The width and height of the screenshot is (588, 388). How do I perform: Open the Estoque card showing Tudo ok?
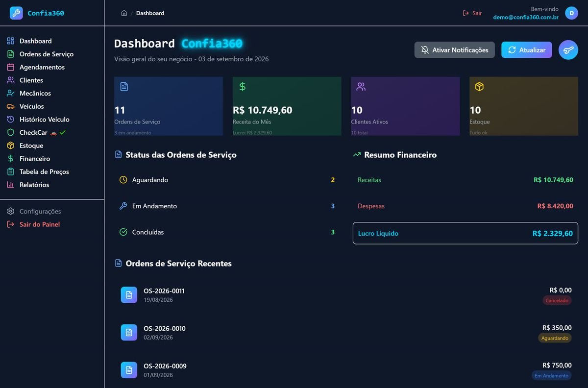[x=524, y=106]
